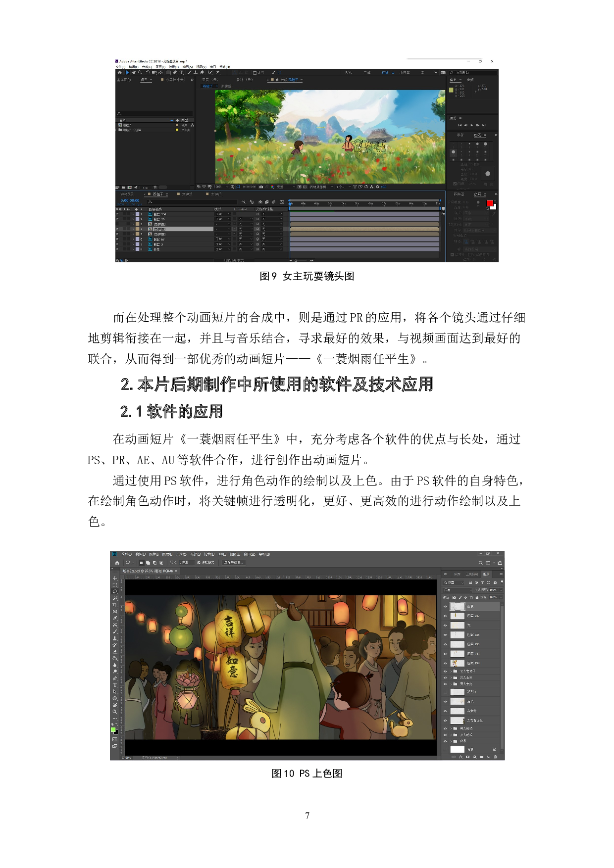Screen dimensions: 614x868
Task: Show the hidden 矩形 1 layer
Action: [x=445, y=692]
